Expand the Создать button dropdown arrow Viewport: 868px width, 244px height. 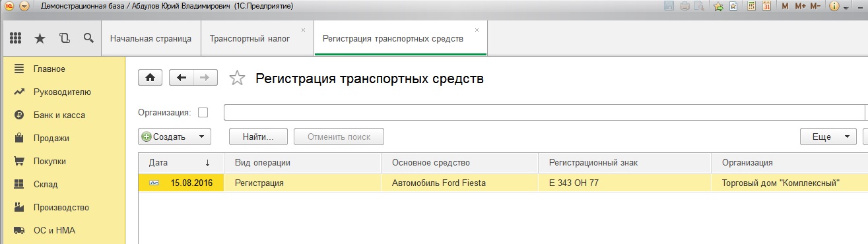pos(201,137)
